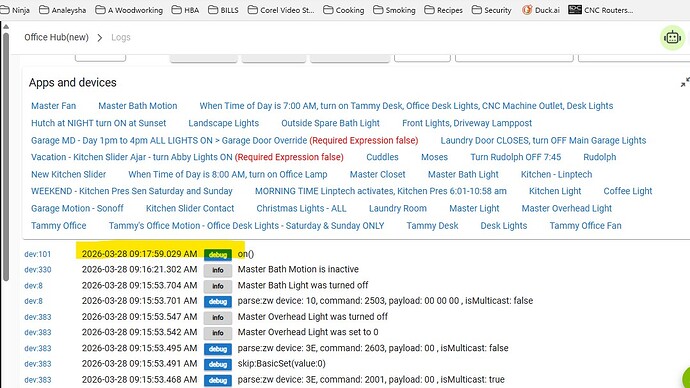Image resolution: width=690 pixels, height=388 pixels.
Task: Filter logs by Tammy Office Fan
Action: [x=586, y=226]
